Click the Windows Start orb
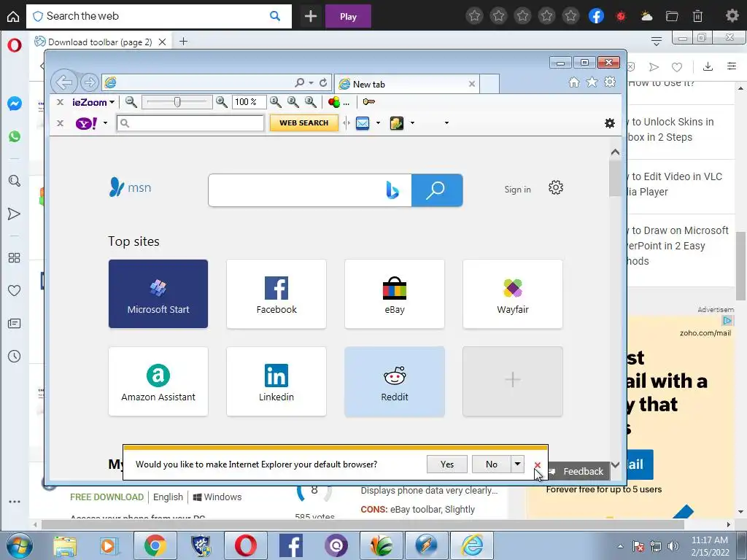Viewport: 747px width, 560px height. [19, 545]
